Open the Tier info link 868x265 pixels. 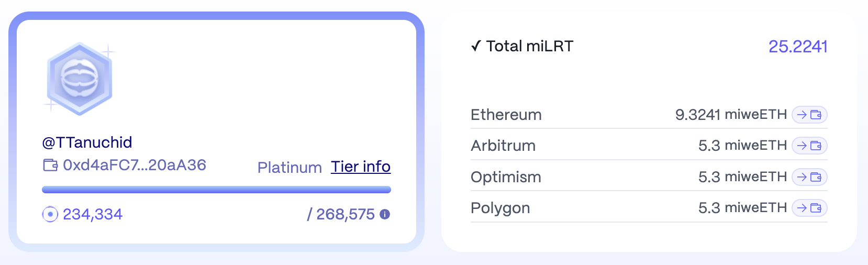point(361,167)
